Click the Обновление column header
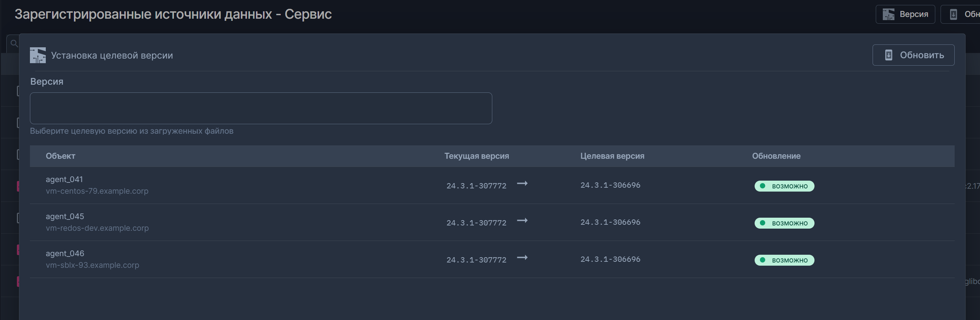Screen dimensions: 980x320 pyautogui.click(x=776, y=156)
